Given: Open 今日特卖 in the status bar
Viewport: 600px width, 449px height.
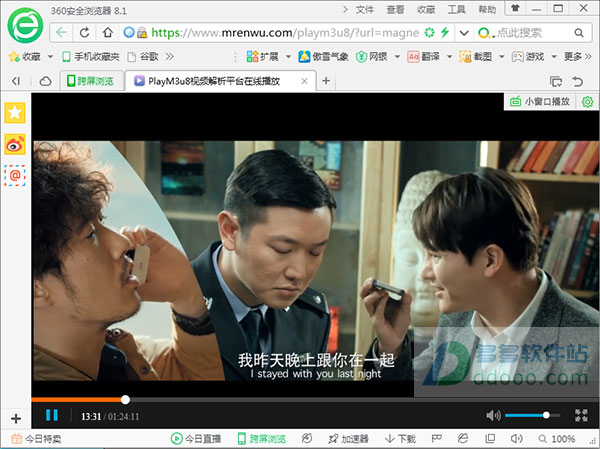Looking at the screenshot, I should [x=36, y=439].
